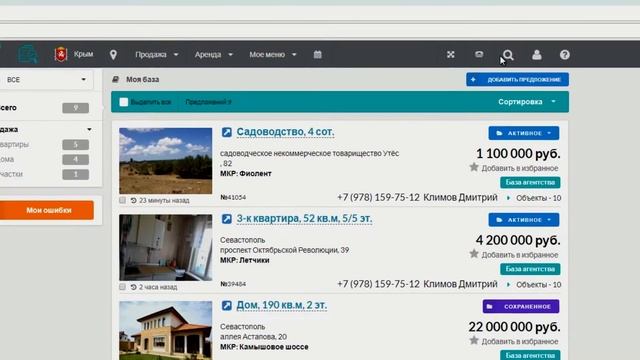This screenshot has width=640, height=360.
Task: Click the Добавить предложение button
Action: pos(517,79)
